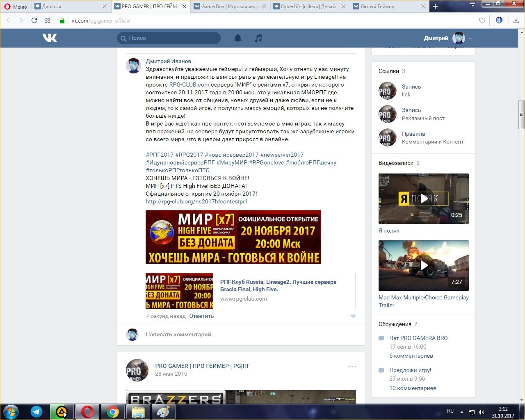Expand the three-dot post actions menu

pyautogui.click(x=352, y=367)
